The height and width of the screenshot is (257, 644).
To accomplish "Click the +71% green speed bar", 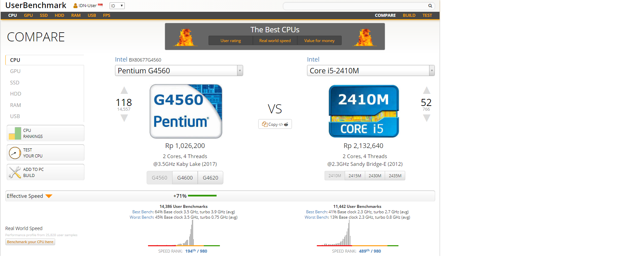I will (202, 195).
